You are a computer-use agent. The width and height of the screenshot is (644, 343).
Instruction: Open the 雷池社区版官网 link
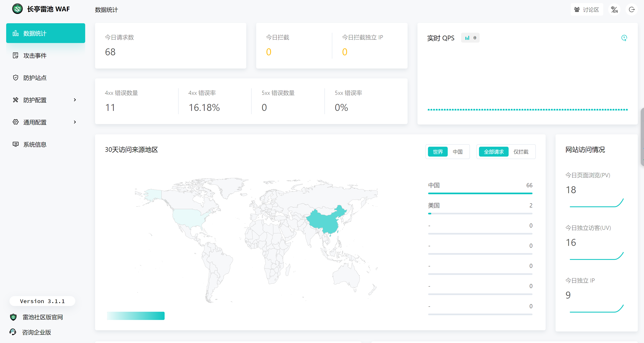pos(43,317)
